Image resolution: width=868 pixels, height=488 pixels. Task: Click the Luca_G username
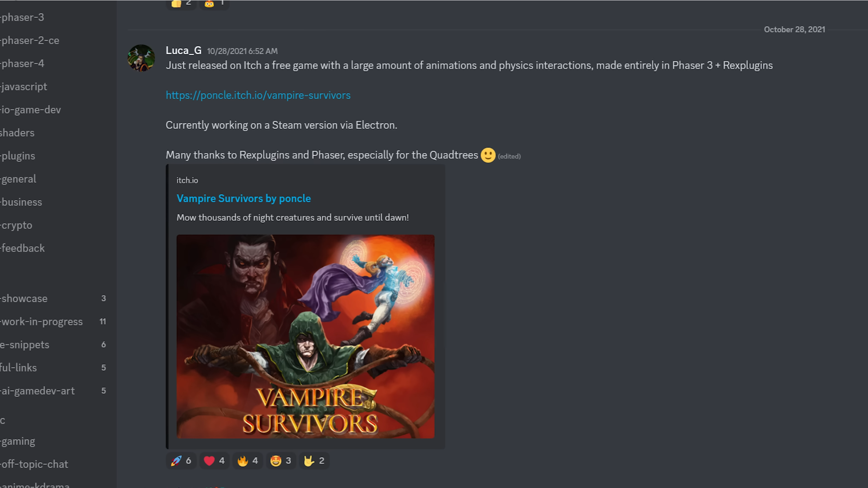[x=183, y=50]
